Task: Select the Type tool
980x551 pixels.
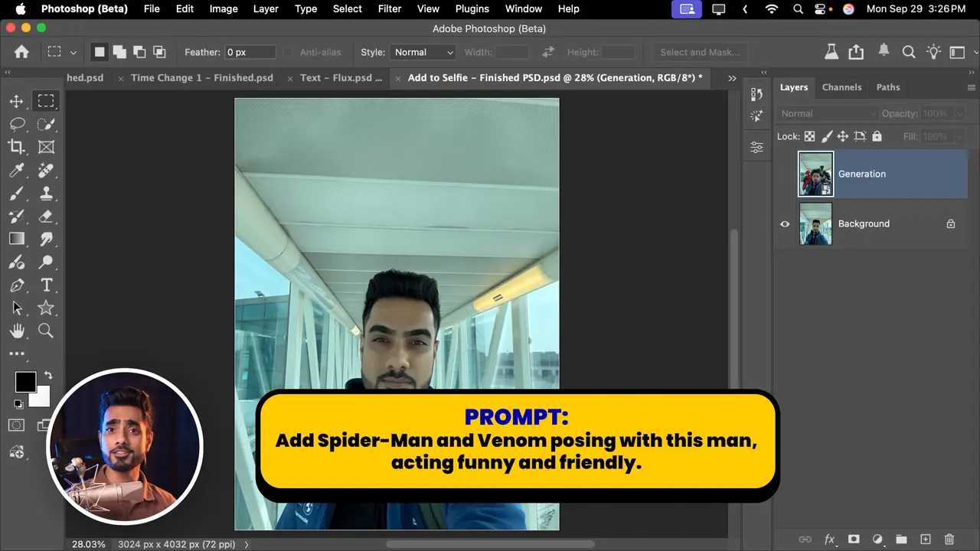Action: tap(46, 285)
